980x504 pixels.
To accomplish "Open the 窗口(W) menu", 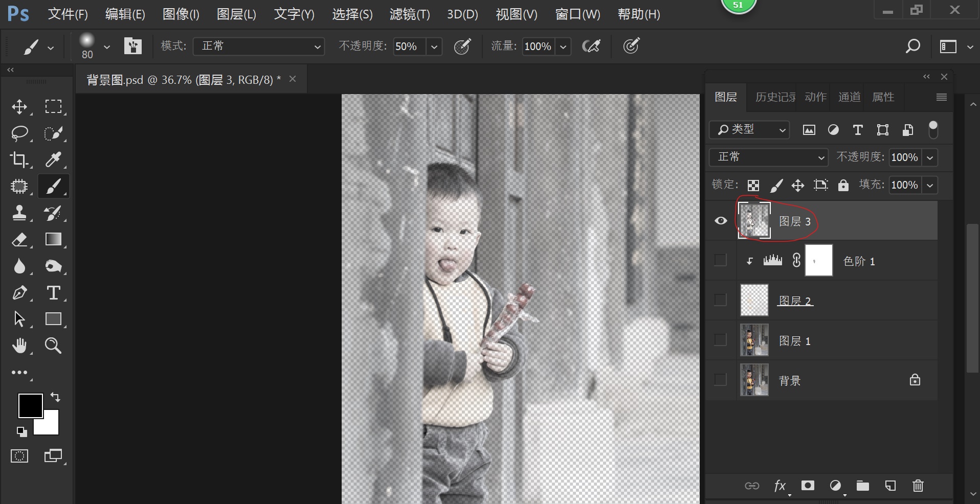I will 577,14.
